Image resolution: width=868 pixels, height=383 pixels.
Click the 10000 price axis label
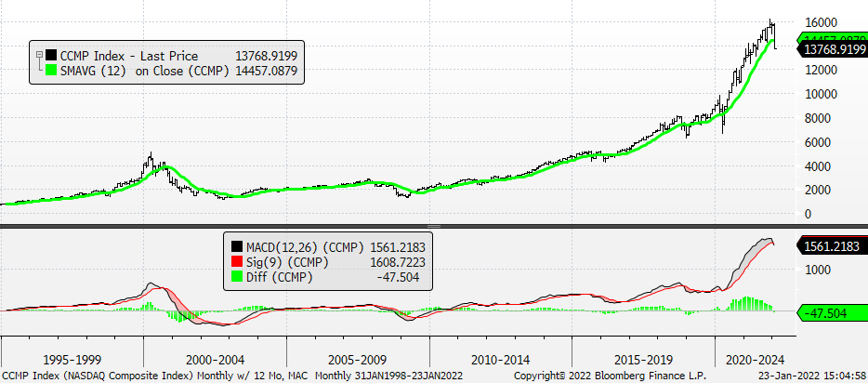pyautogui.click(x=821, y=94)
